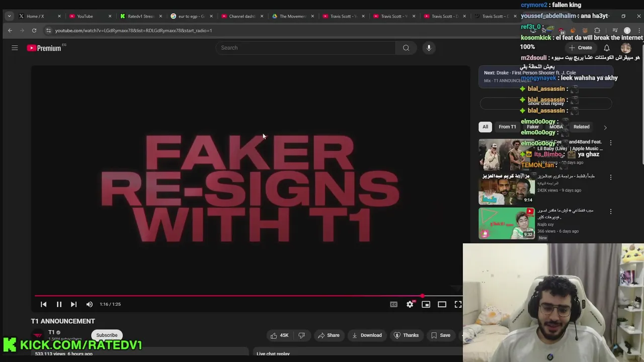Image resolution: width=644 pixels, height=362 pixels.
Task: Switch to theater mode
Action: (442, 304)
